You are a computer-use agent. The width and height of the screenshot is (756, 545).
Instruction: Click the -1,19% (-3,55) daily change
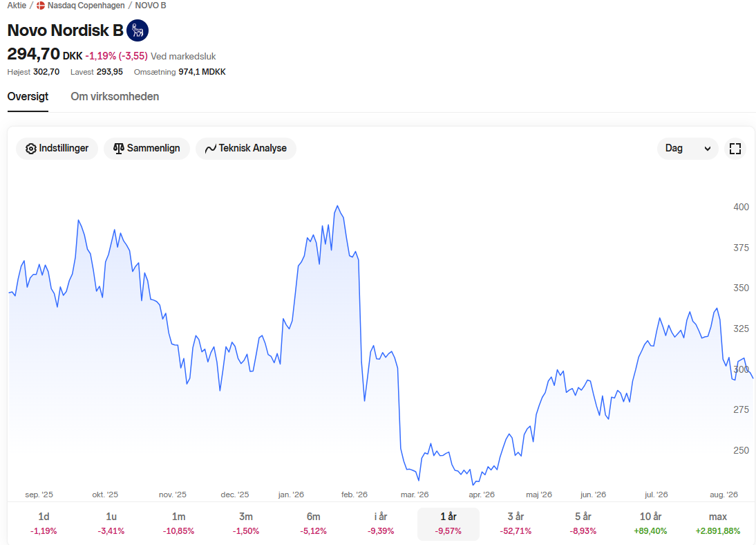click(x=116, y=56)
